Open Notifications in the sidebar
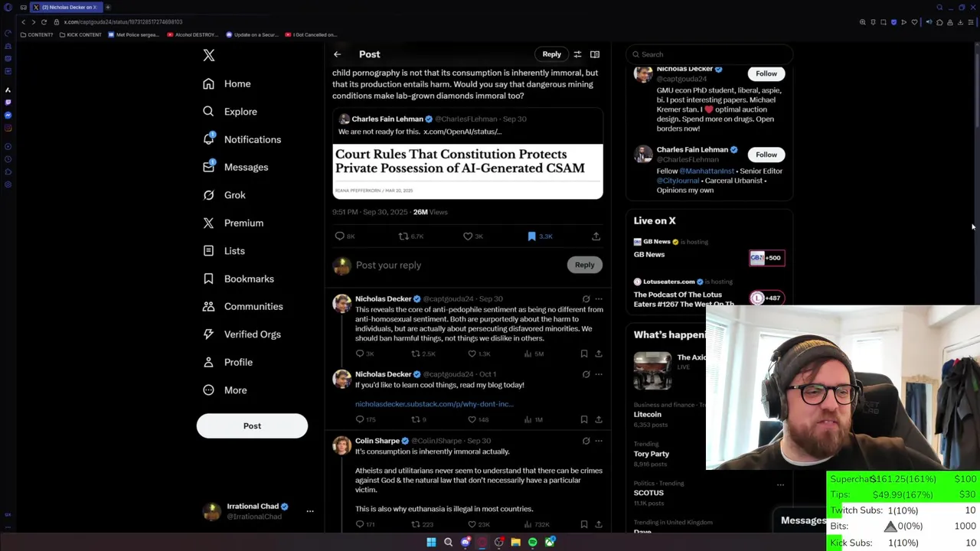980x551 pixels. pos(242,139)
